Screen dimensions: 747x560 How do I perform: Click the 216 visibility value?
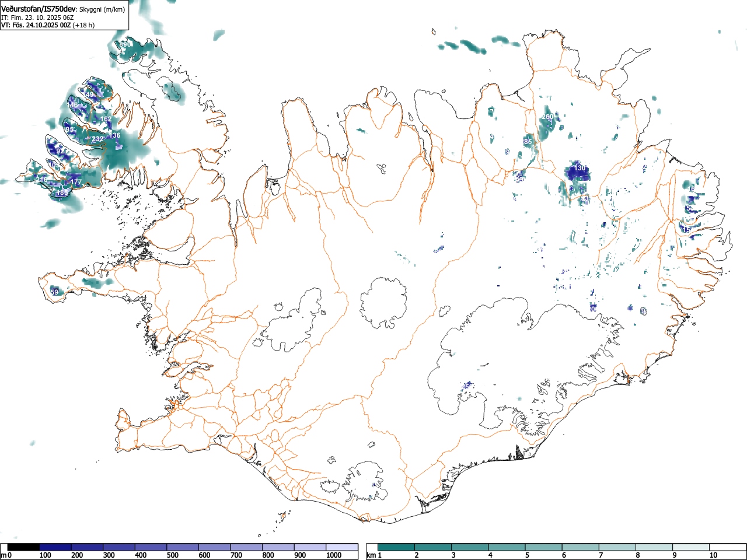coord(42,180)
